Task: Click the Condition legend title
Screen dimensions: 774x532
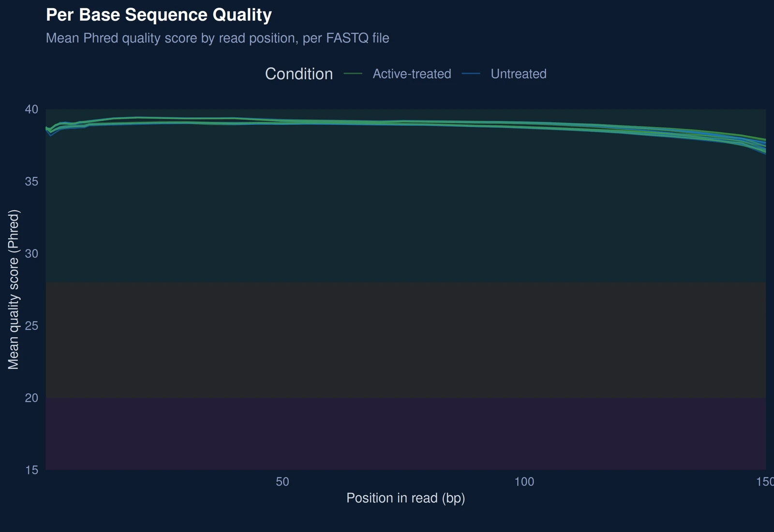Action: click(x=299, y=74)
